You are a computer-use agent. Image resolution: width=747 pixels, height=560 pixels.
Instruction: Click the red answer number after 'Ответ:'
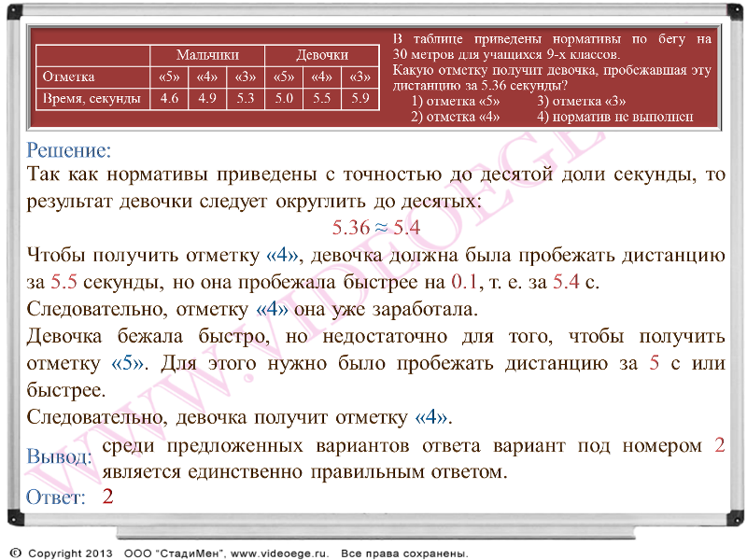(x=107, y=497)
